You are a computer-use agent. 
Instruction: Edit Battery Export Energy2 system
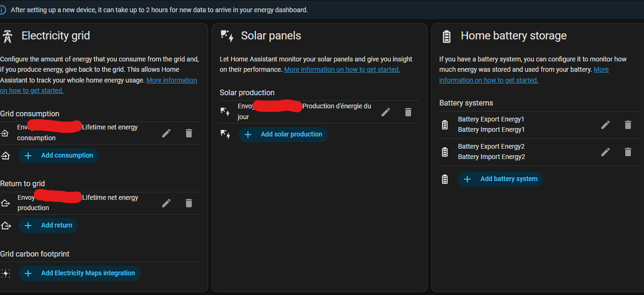pyautogui.click(x=606, y=152)
